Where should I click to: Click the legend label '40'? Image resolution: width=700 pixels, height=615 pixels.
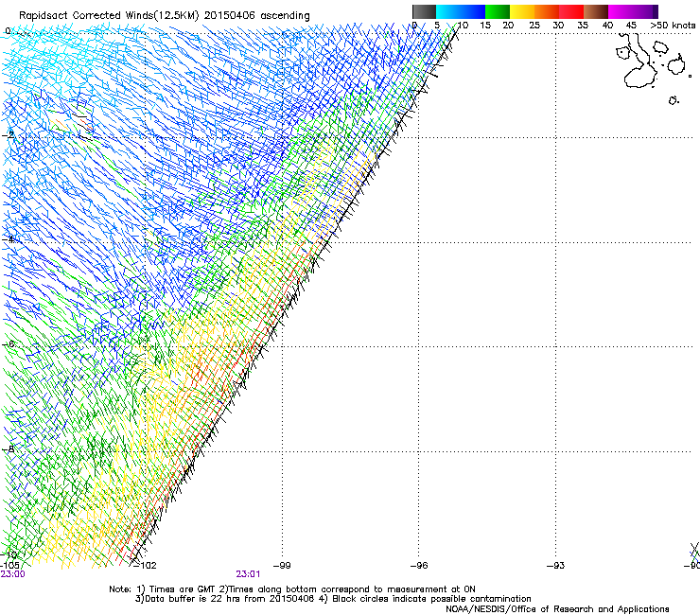pyautogui.click(x=607, y=26)
